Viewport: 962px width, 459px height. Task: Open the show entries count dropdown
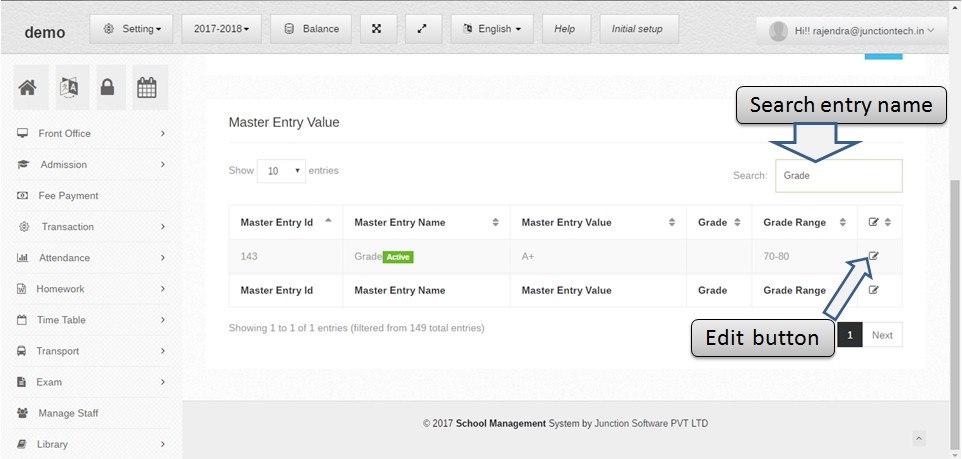click(281, 171)
